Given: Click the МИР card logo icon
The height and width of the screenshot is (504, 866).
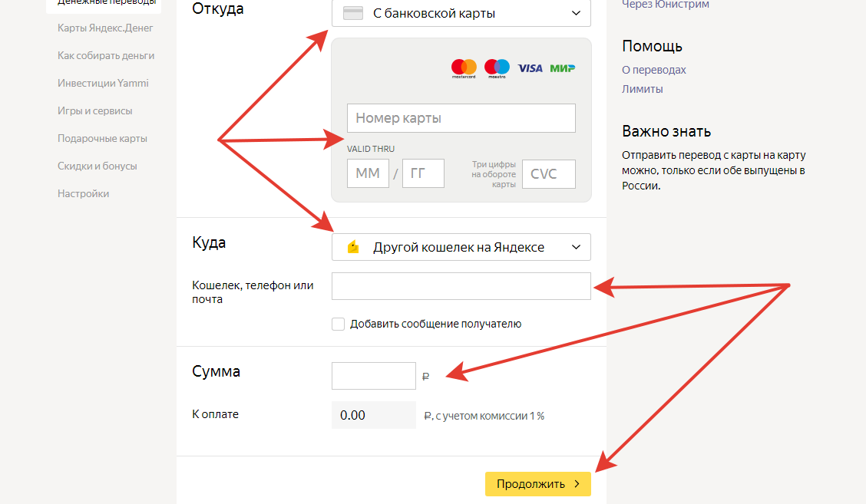Looking at the screenshot, I should pos(563,68).
